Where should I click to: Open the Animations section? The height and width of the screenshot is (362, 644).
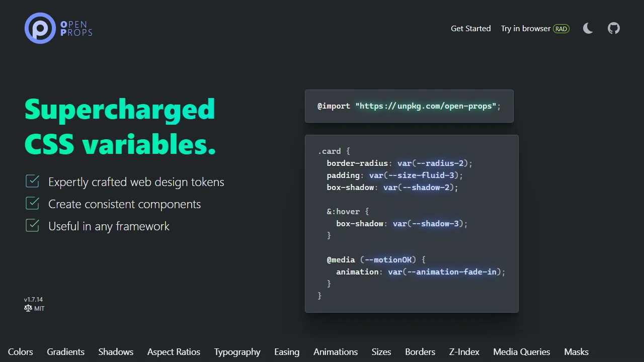click(335, 351)
